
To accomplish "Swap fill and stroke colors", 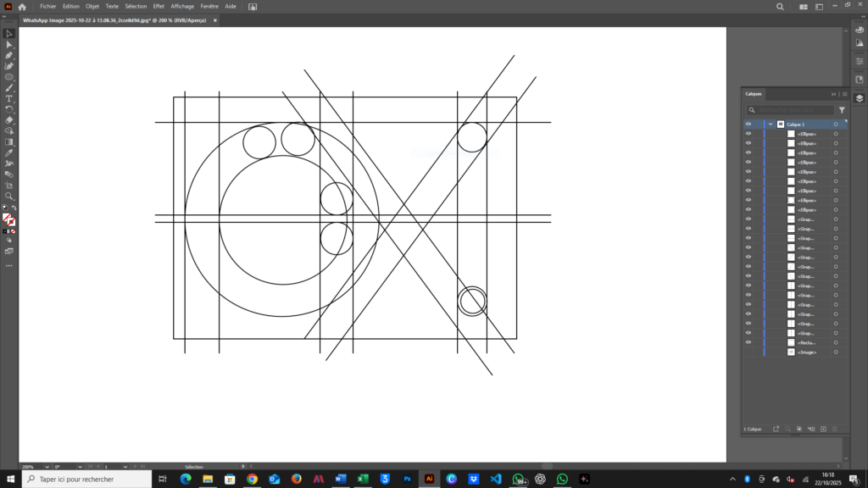I will pos(14,208).
